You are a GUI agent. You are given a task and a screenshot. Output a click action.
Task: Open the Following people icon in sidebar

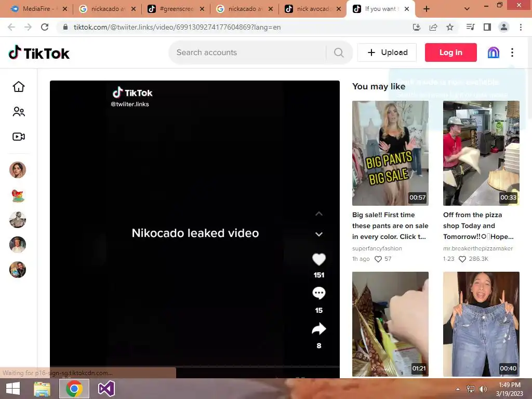coord(19,112)
